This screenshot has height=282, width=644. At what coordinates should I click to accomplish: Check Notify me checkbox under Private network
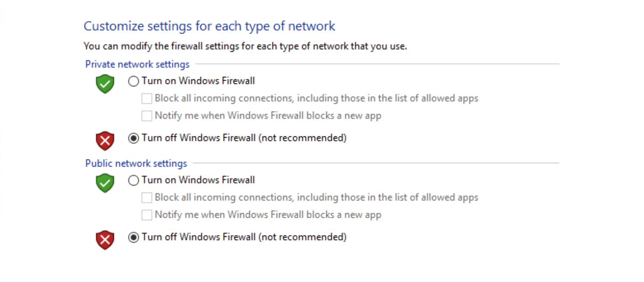pyautogui.click(x=146, y=116)
